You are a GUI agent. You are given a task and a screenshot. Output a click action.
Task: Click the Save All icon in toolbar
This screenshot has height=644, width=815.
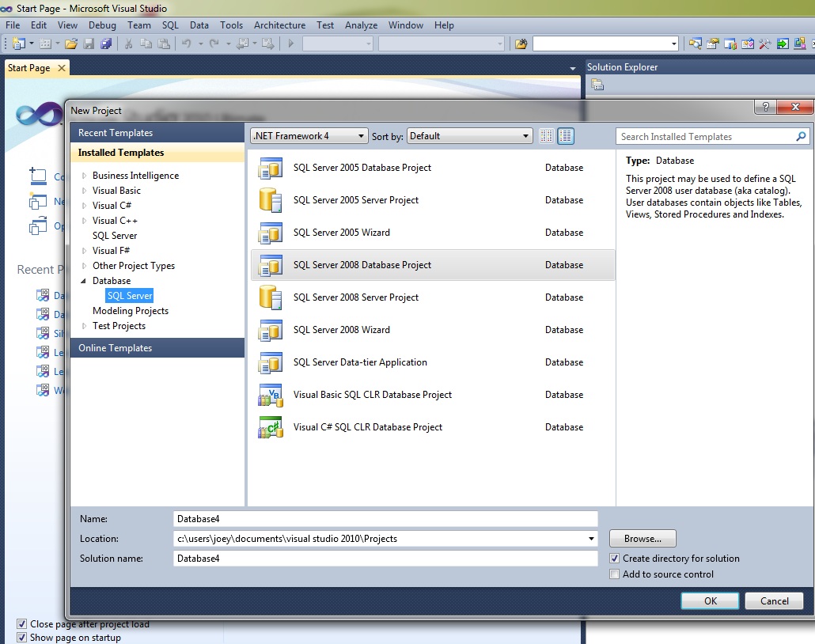click(x=106, y=44)
